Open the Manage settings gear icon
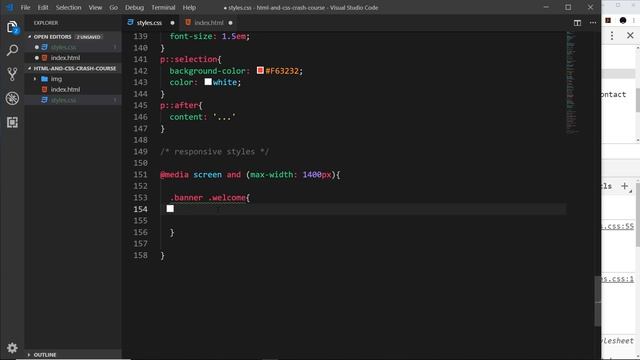Image resolution: width=640 pixels, height=360 pixels. coord(12,348)
